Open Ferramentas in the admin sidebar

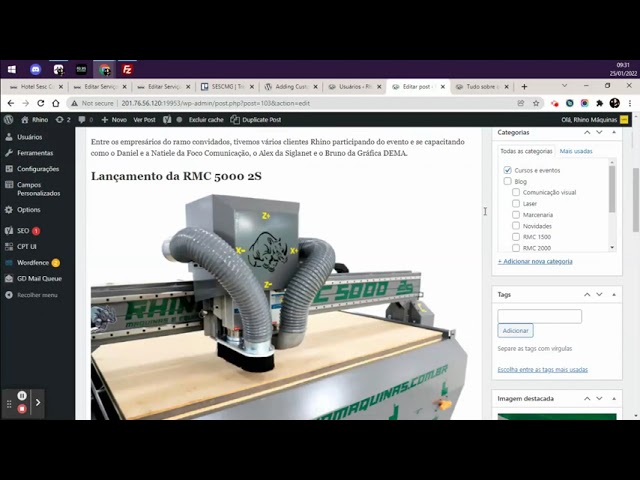(34, 153)
